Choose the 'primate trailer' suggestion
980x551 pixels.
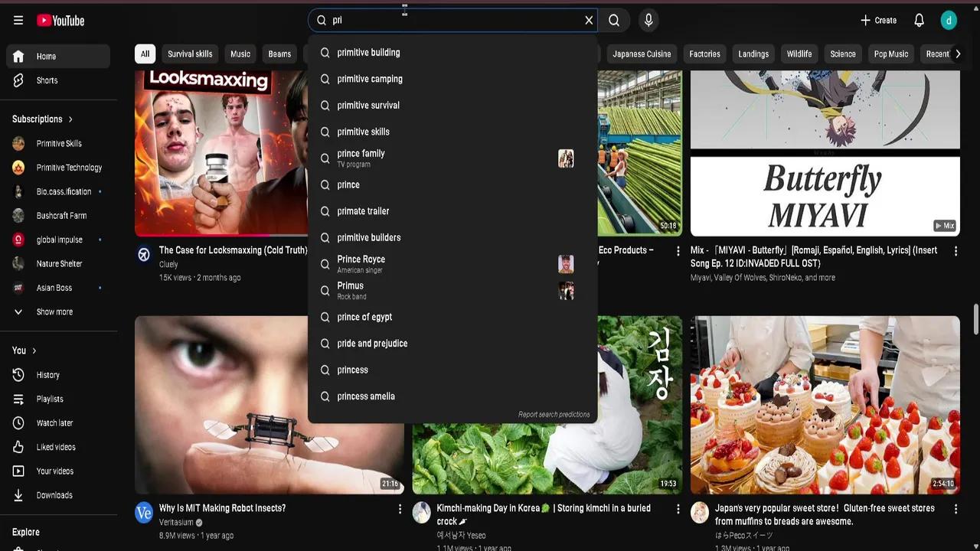click(452, 211)
